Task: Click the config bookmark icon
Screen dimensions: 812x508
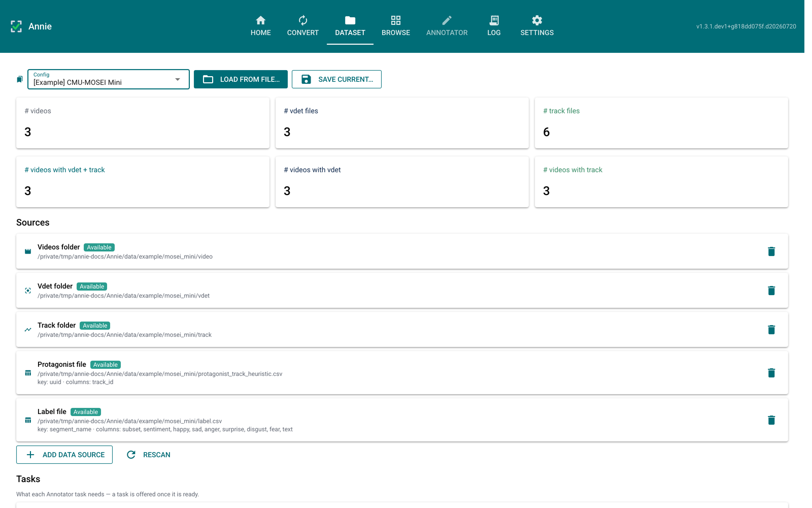Action: (x=20, y=79)
